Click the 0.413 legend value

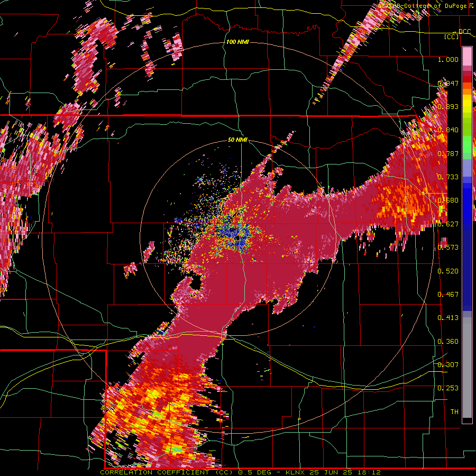coord(448,318)
